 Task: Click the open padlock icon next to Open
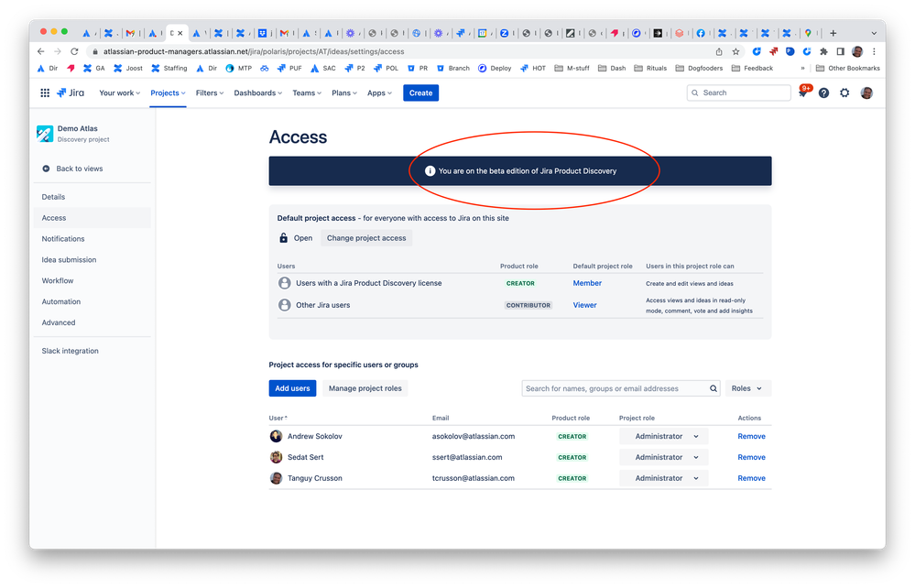tap(284, 238)
